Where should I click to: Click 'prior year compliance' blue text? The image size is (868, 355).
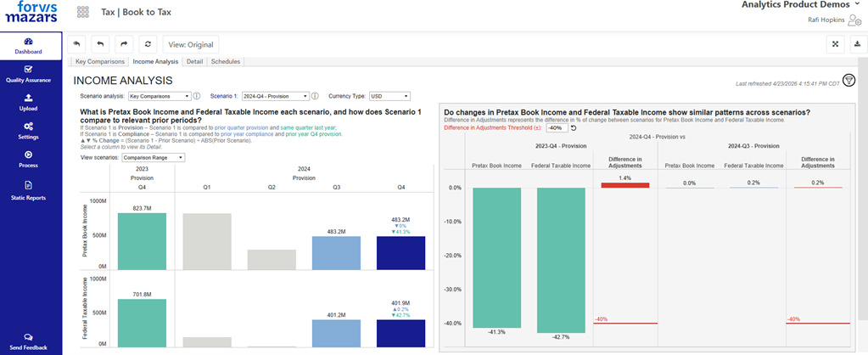tap(246, 134)
